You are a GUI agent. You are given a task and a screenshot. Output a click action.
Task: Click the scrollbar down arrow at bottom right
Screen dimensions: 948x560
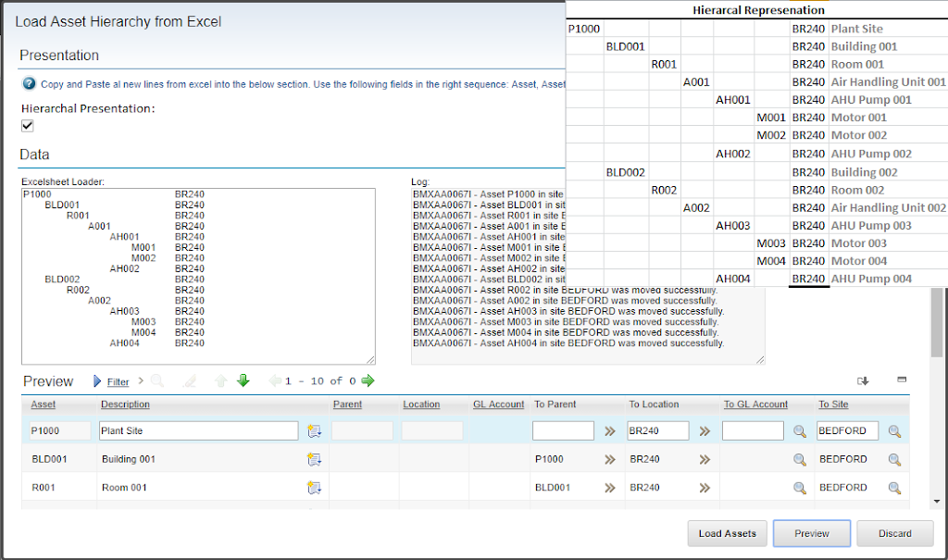tap(937, 502)
